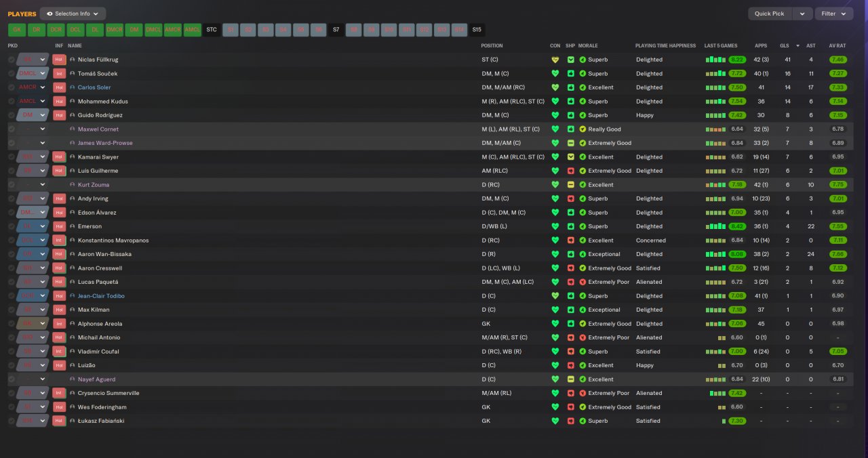This screenshot has height=458, width=868.
Task: Click sharpness icon for Crysencio Summerville
Action: [571, 393]
